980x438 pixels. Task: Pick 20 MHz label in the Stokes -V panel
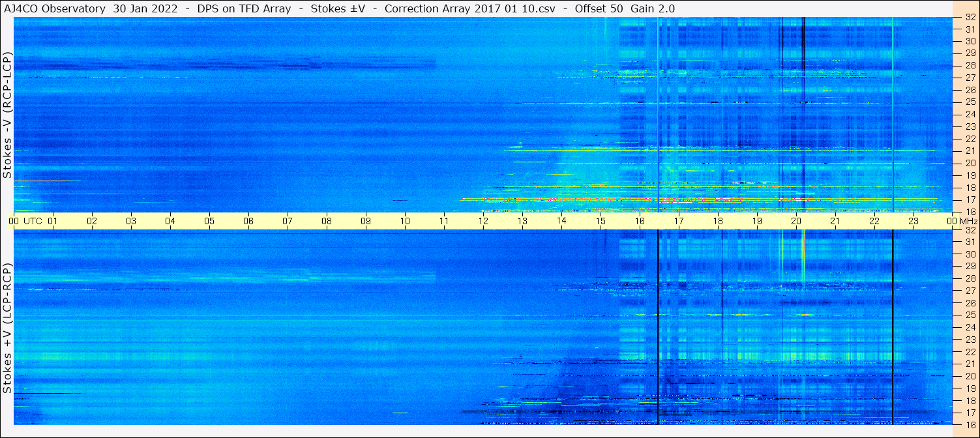pos(970,163)
